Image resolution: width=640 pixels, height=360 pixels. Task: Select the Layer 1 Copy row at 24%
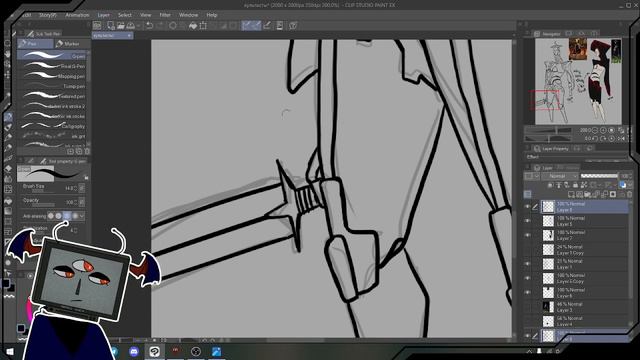tap(584, 250)
